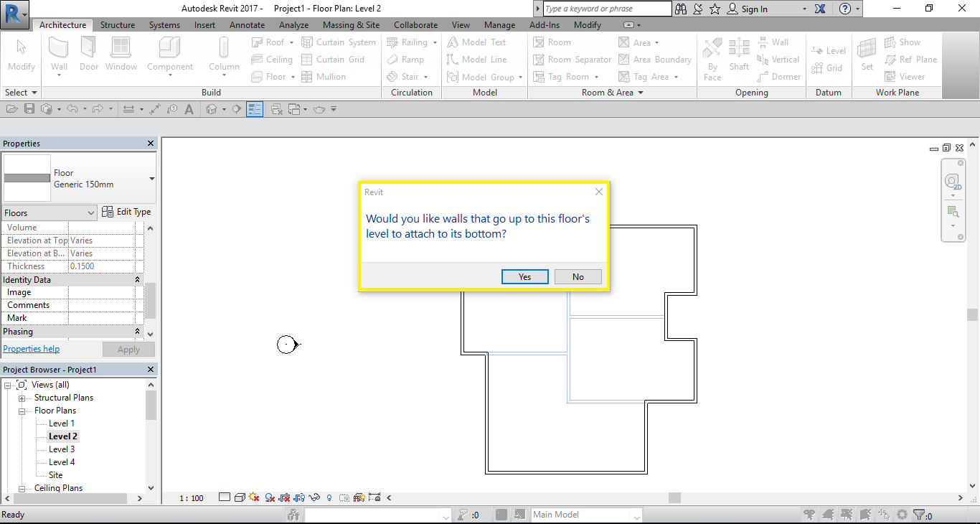Image resolution: width=980 pixels, height=524 pixels.
Task: Open the Manage ribbon tab
Action: [499, 25]
